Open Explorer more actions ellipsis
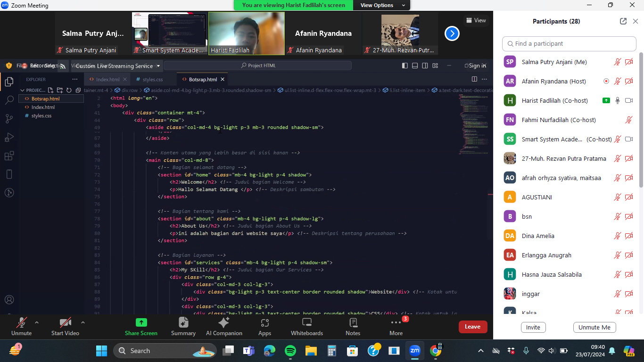Image resolution: width=644 pixels, height=362 pixels. (x=74, y=80)
